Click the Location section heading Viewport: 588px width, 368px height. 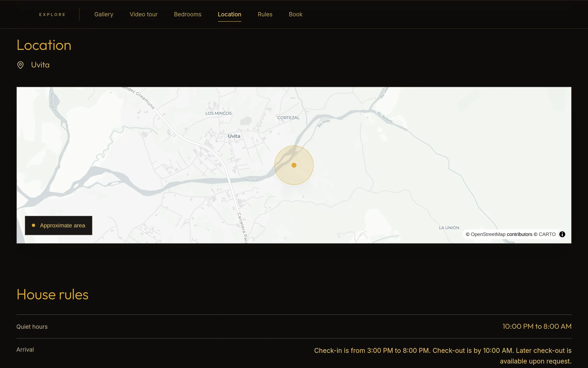44,45
